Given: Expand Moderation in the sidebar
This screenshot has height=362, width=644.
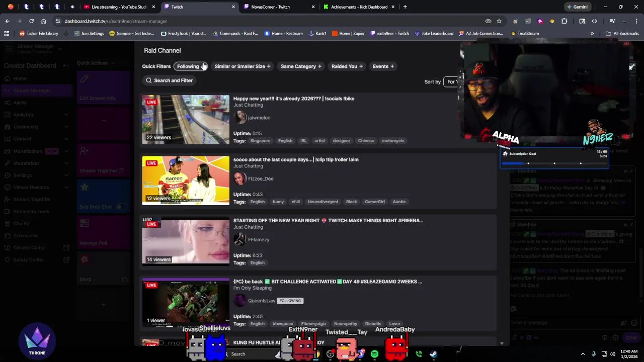Looking at the screenshot, I should [x=66, y=163].
